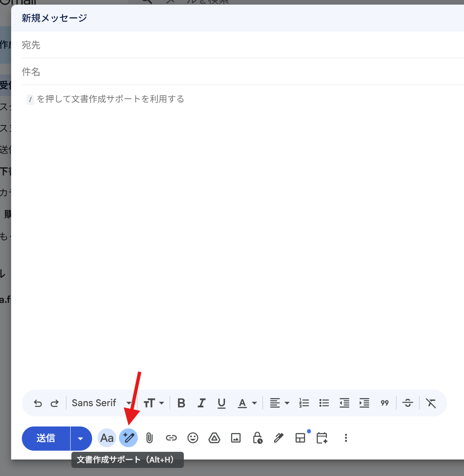Open the Sans Serif font dropdown
The image size is (464, 476).
[x=101, y=403]
